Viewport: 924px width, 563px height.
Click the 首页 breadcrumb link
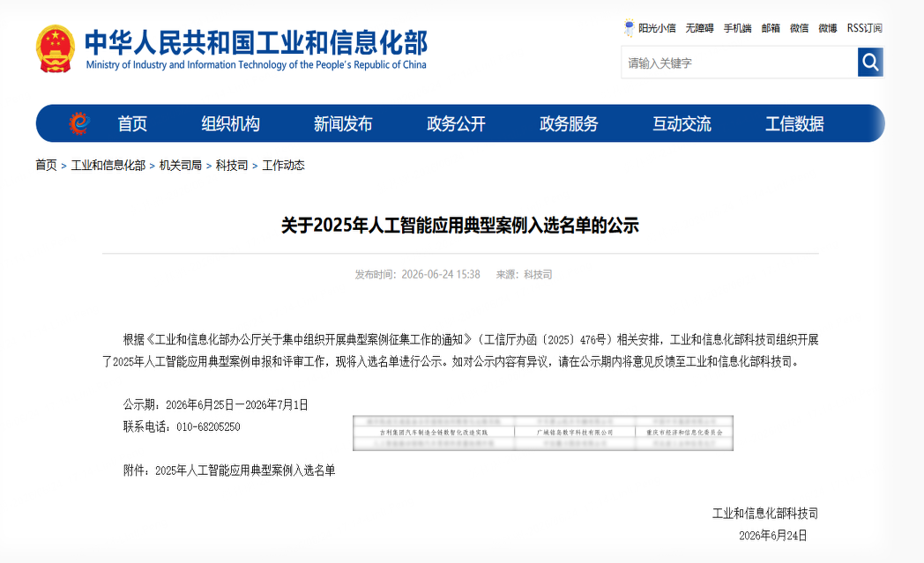coord(46,166)
